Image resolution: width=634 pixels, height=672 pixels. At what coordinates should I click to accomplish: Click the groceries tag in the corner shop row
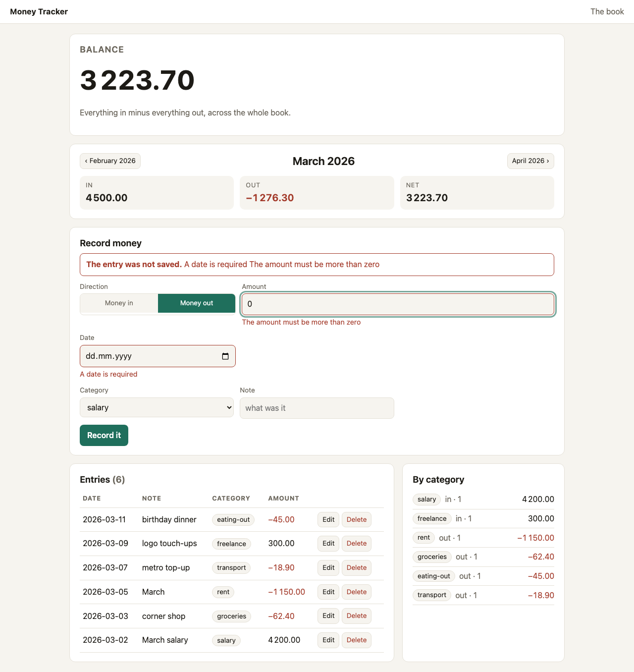pyautogui.click(x=231, y=616)
